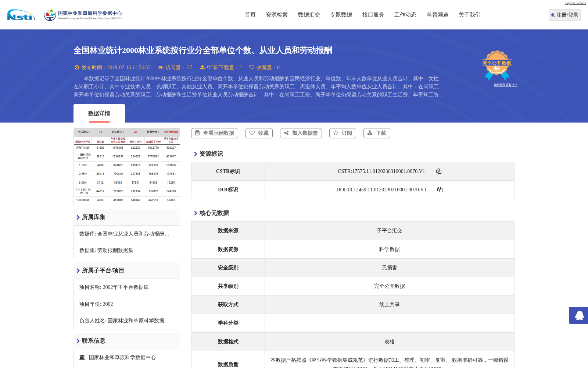Click the 完全公开数据 badge

coord(497,65)
